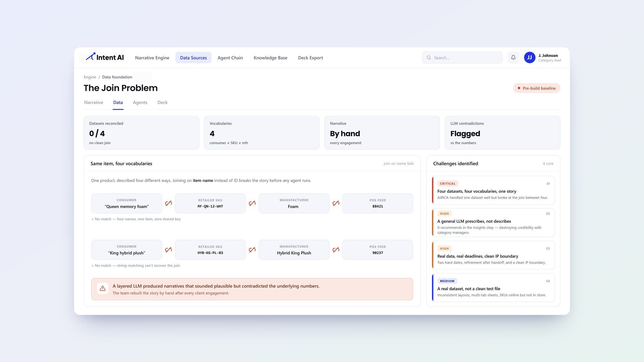Image resolution: width=644 pixels, height=362 pixels.
Task: Click the Vocabularies stat card
Action: (262, 133)
